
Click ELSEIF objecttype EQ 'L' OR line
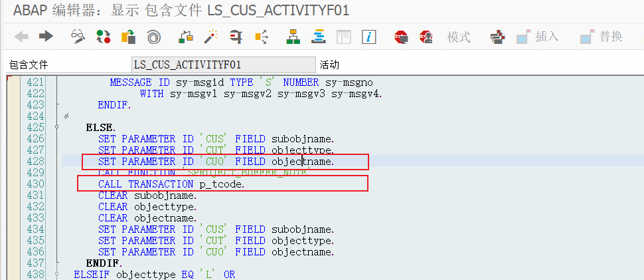coord(155,274)
